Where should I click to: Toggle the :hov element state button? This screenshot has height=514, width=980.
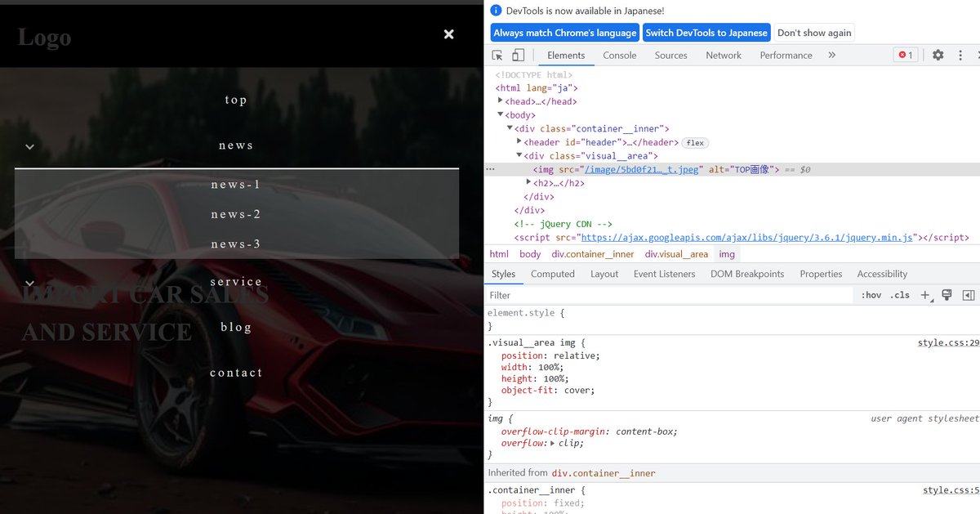(x=871, y=295)
